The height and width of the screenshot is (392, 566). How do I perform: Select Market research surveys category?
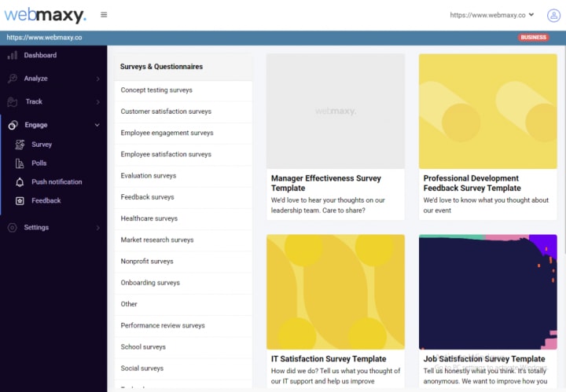pyautogui.click(x=183, y=240)
